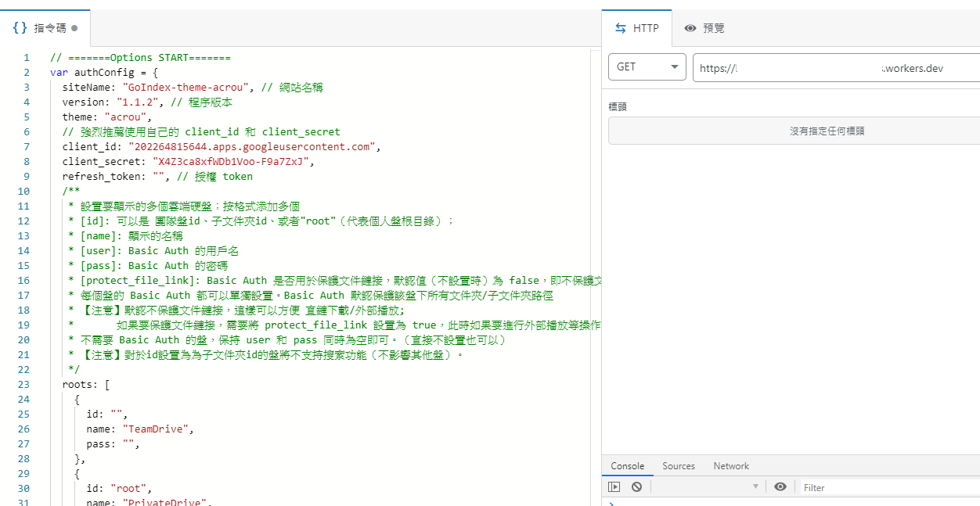980x506 pixels.
Task: Click the workers.dev URL field
Action: click(836, 68)
